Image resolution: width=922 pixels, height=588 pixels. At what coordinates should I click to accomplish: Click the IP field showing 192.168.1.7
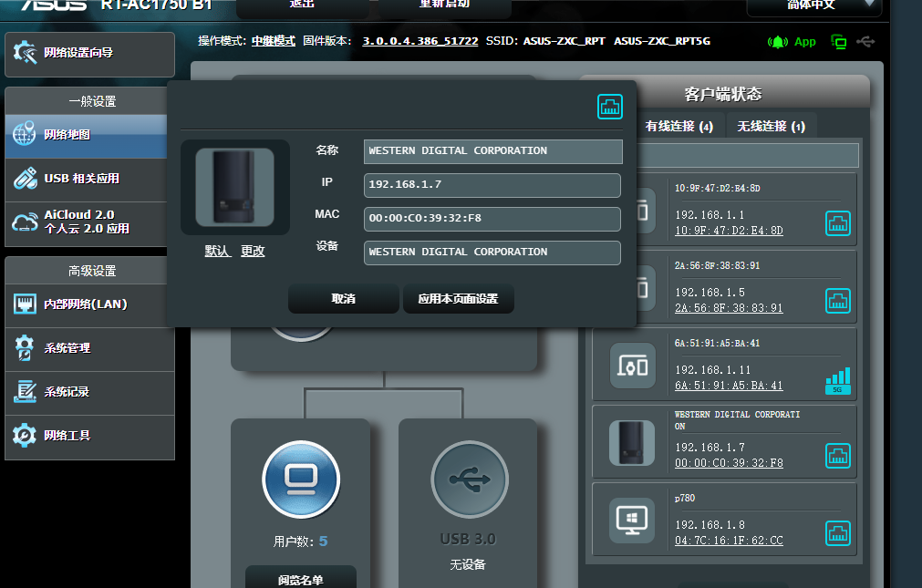pos(492,185)
